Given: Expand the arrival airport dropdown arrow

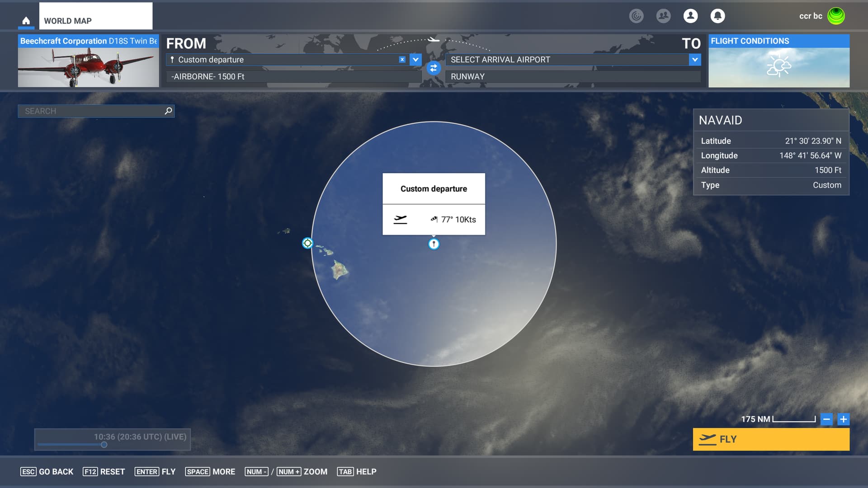Looking at the screenshot, I should point(695,59).
